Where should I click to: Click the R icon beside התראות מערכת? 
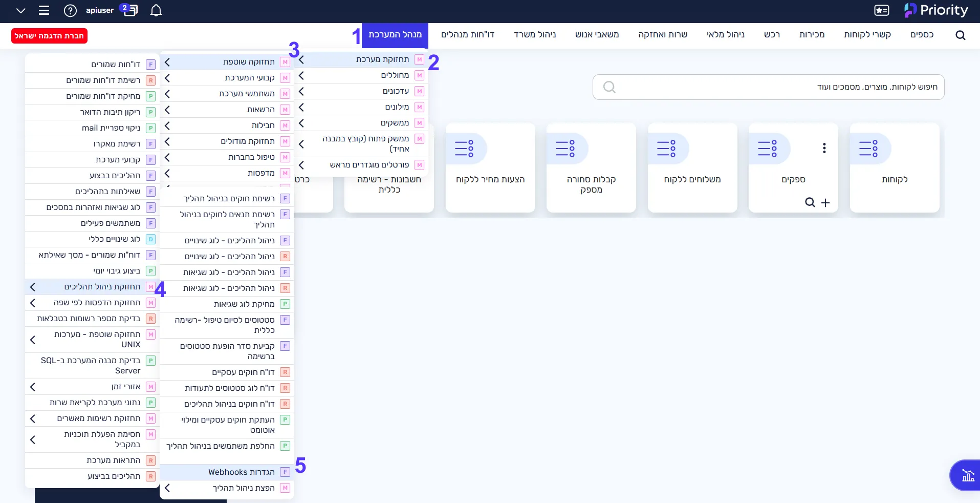pyautogui.click(x=150, y=460)
